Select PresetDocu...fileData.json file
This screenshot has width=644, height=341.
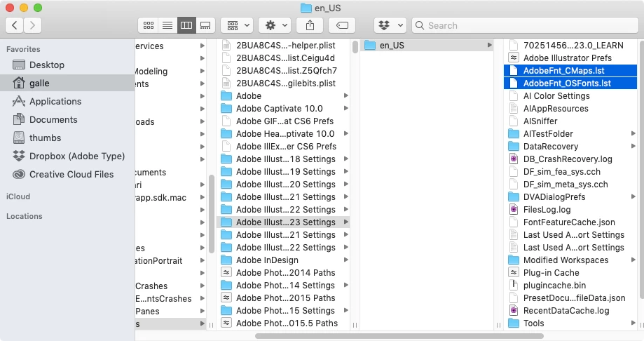tap(570, 298)
